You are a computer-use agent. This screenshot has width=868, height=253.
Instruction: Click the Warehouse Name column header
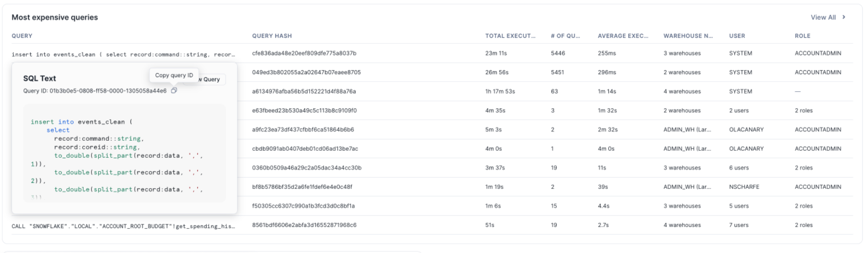688,36
